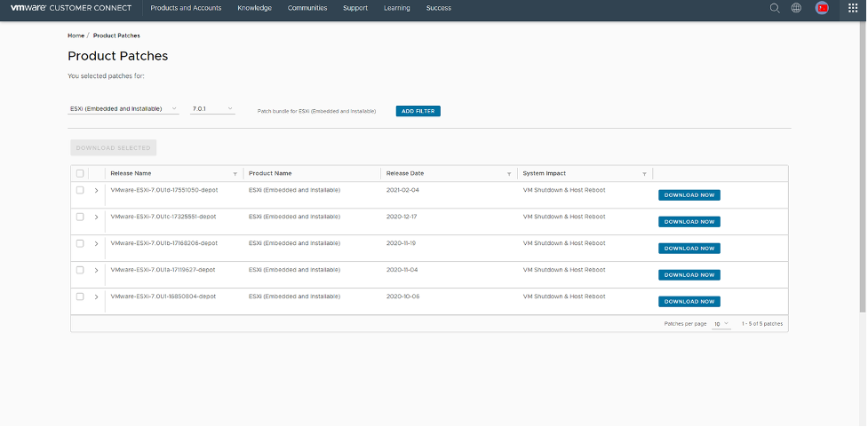
Task: Open the globe language selector
Action: coord(796,8)
